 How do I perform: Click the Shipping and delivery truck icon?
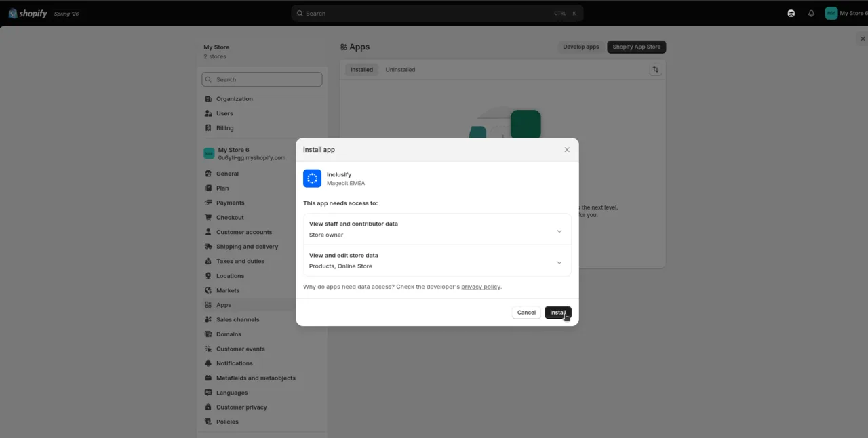[x=209, y=247]
